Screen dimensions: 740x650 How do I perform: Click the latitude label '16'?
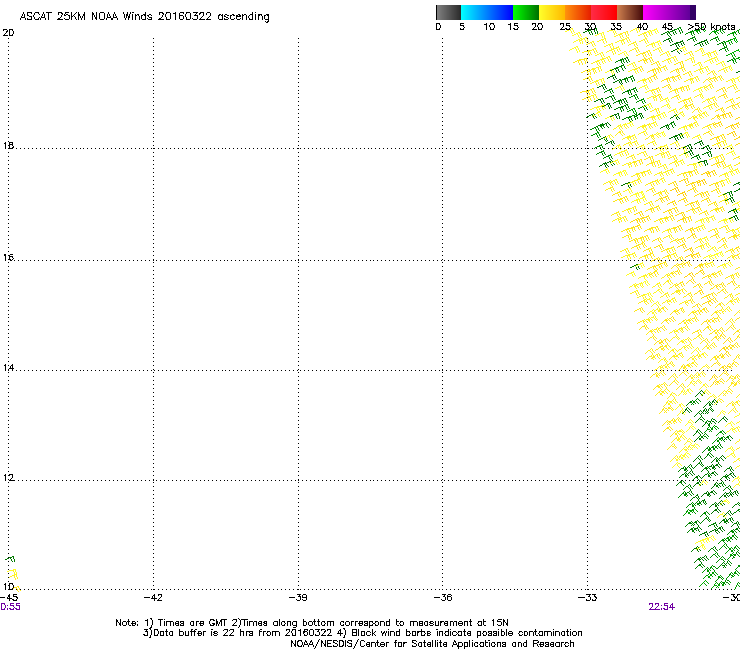point(8,258)
